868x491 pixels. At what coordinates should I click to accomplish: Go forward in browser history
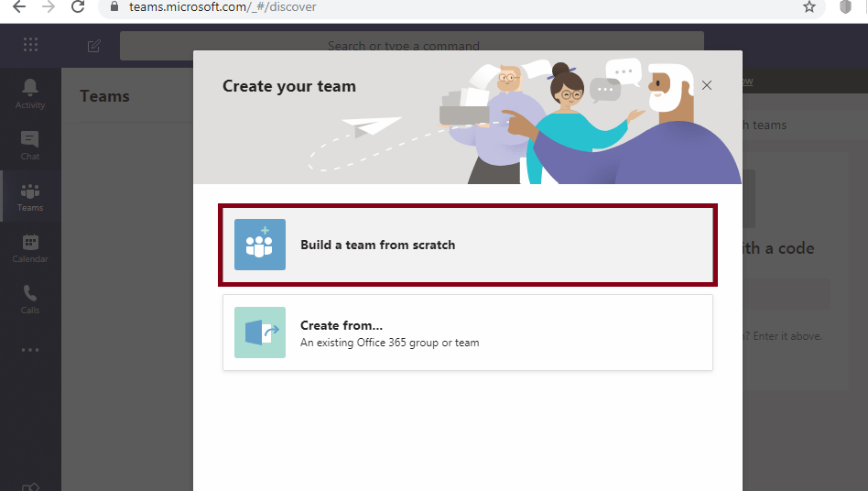click(x=49, y=6)
